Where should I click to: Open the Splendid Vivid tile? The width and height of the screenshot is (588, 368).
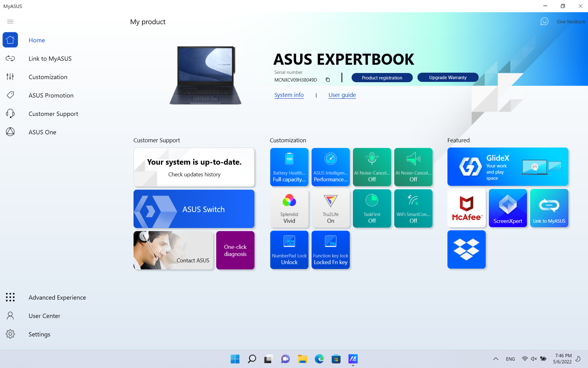[289, 209]
